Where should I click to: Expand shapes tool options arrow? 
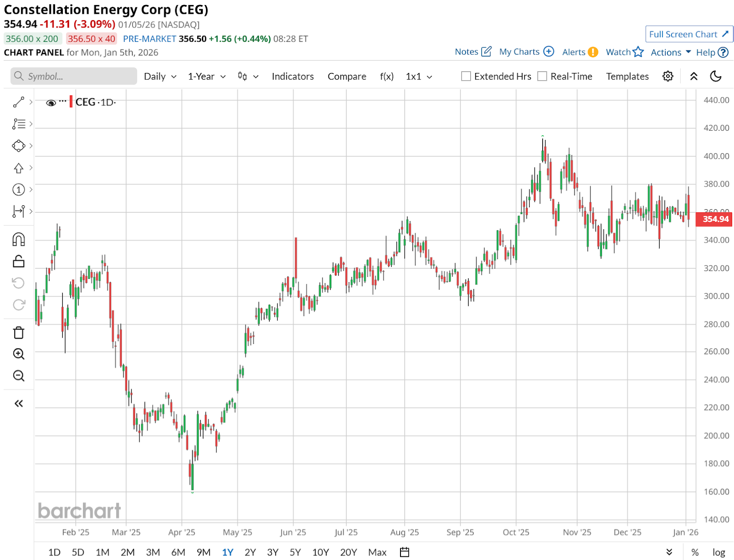click(31, 146)
